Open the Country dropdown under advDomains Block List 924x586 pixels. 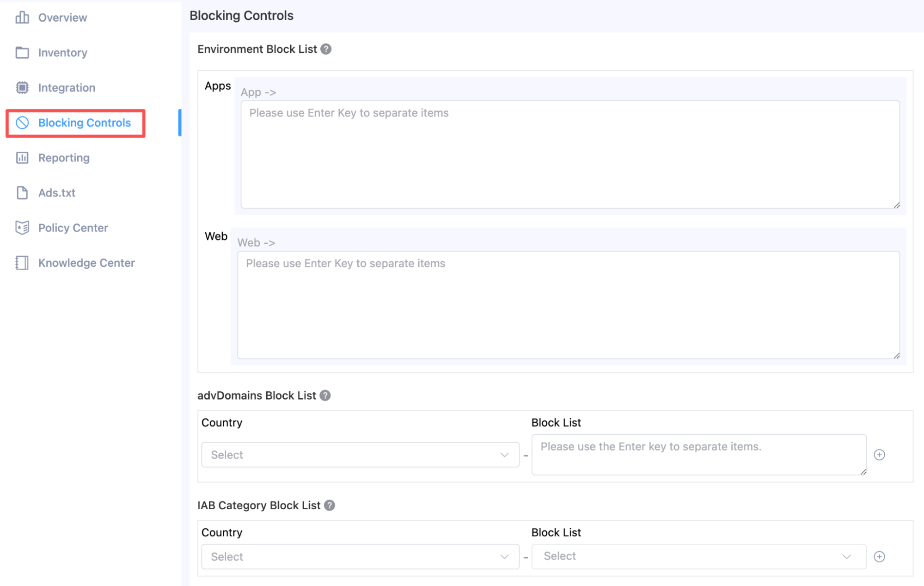pos(360,455)
